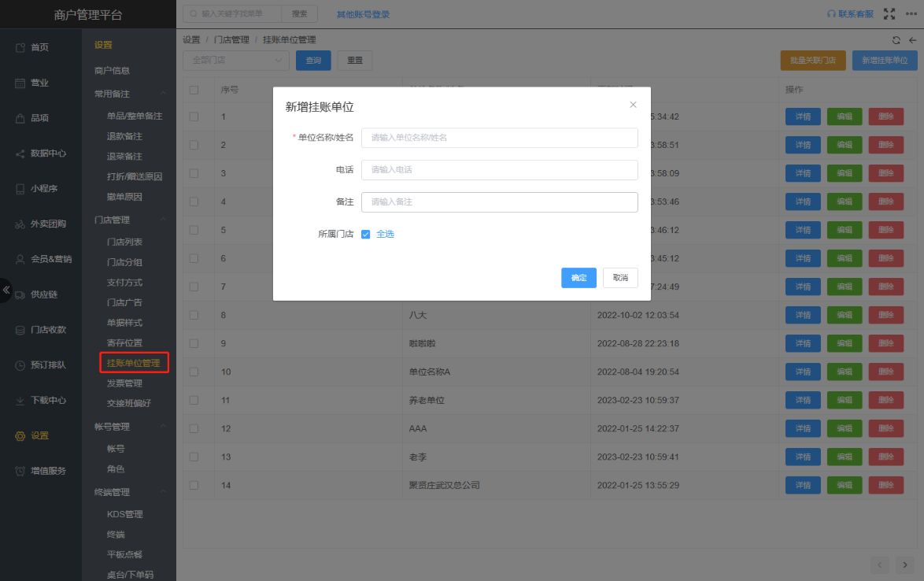Select 支付方式 menu item
Viewport: 924px width, 581px height.
click(124, 283)
